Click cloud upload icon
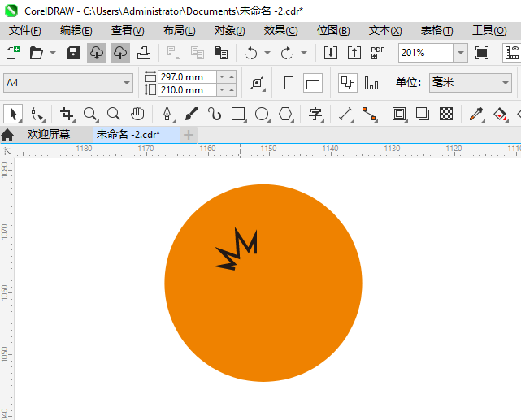This screenshot has width=521, height=420. 120,53
